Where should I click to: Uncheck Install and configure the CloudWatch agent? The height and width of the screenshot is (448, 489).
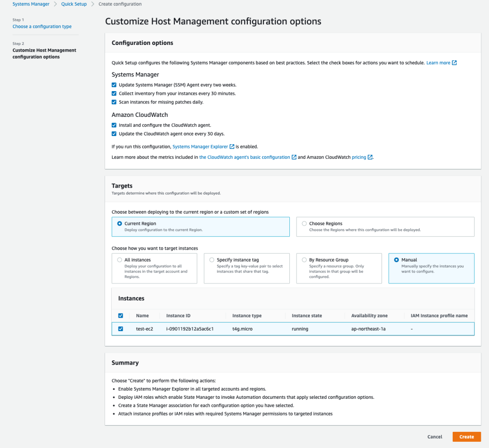[x=114, y=125]
